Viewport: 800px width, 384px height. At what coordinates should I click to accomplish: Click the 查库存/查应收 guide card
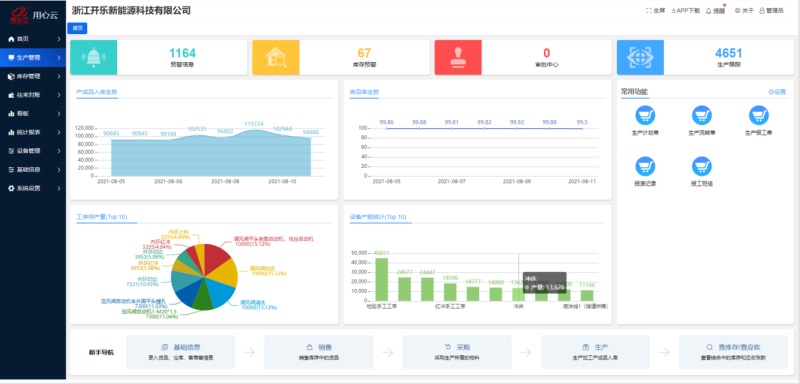click(x=733, y=352)
